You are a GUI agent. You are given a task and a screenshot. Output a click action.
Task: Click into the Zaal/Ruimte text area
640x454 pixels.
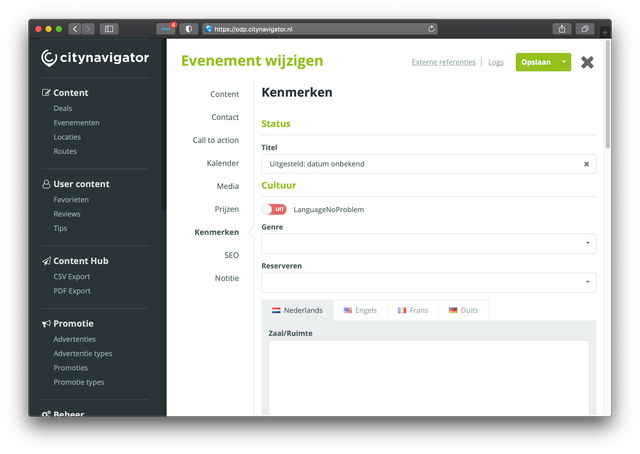pyautogui.click(x=429, y=378)
